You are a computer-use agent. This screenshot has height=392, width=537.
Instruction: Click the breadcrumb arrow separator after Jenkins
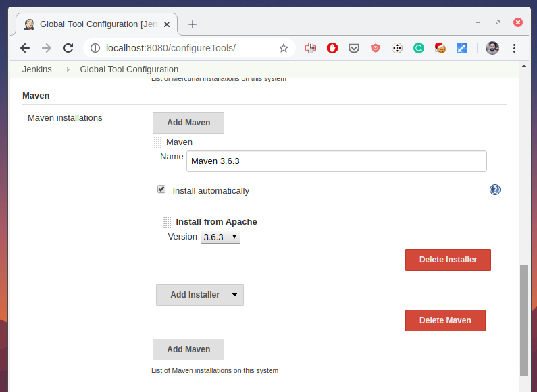point(68,69)
